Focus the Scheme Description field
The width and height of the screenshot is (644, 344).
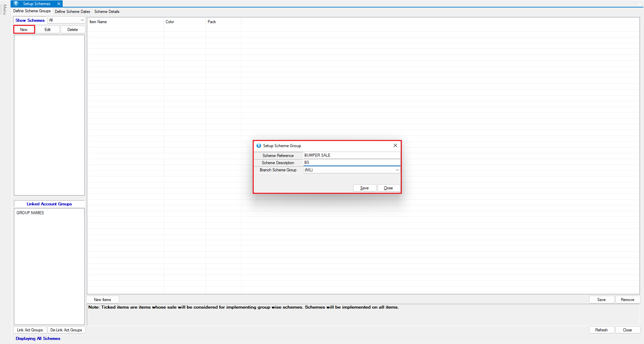point(351,162)
